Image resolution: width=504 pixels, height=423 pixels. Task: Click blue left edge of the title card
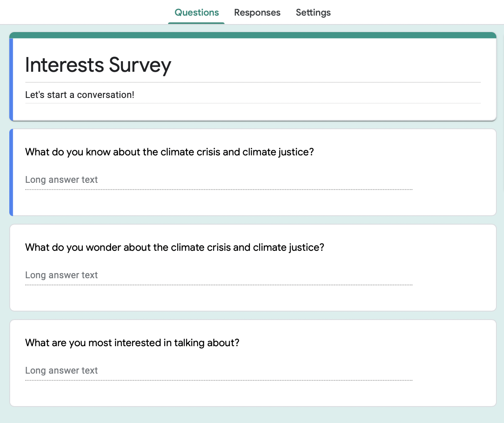click(11, 79)
